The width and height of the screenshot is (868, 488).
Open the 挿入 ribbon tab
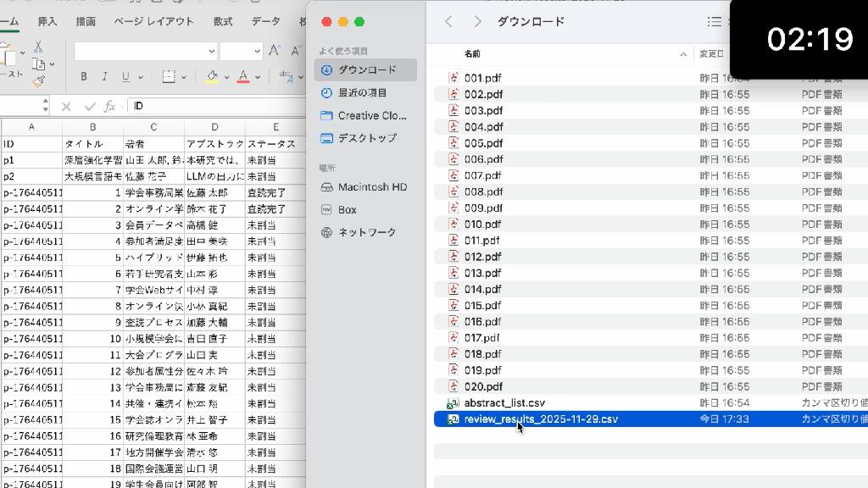pyautogui.click(x=47, y=21)
